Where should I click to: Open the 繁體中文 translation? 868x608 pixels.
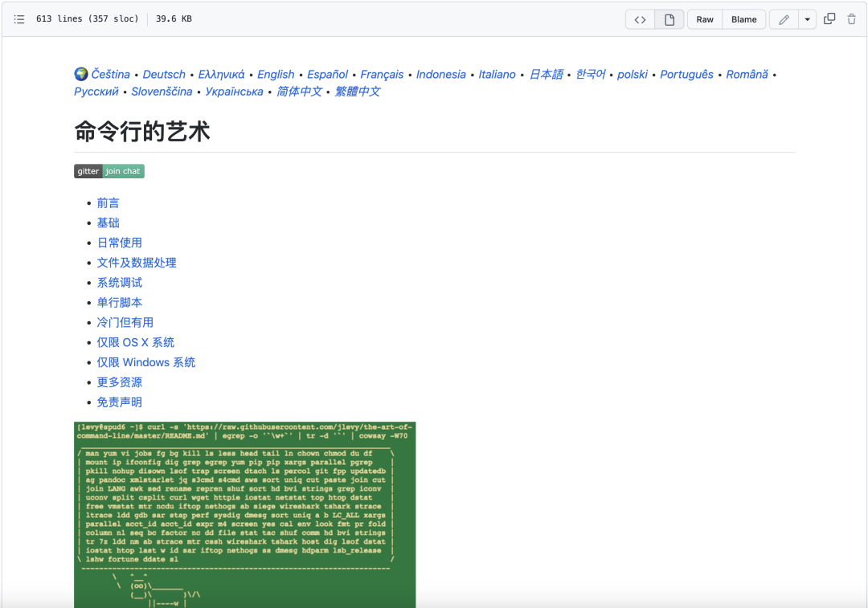click(x=358, y=92)
